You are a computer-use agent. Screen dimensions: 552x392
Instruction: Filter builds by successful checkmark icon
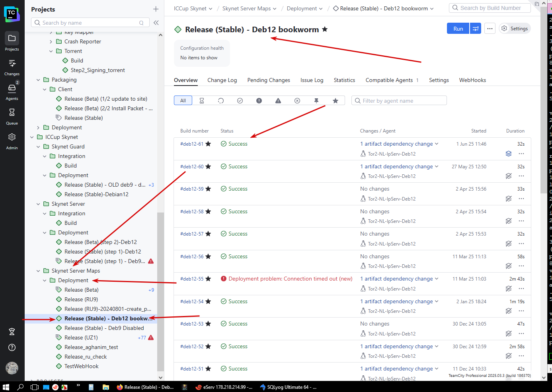click(x=240, y=101)
